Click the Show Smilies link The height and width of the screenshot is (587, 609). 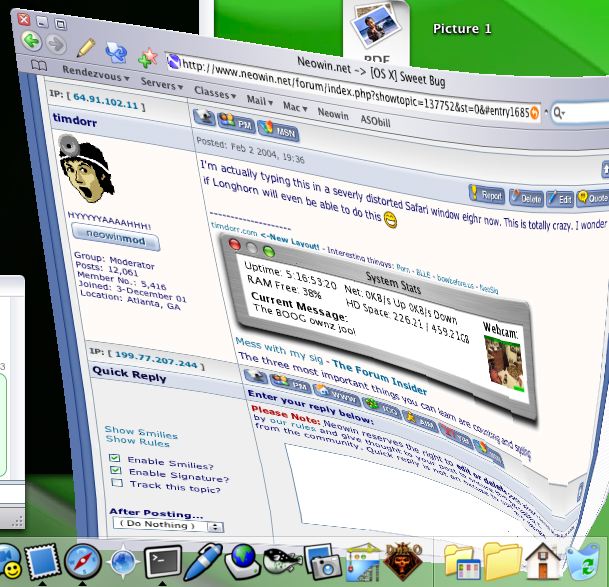[x=141, y=432]
